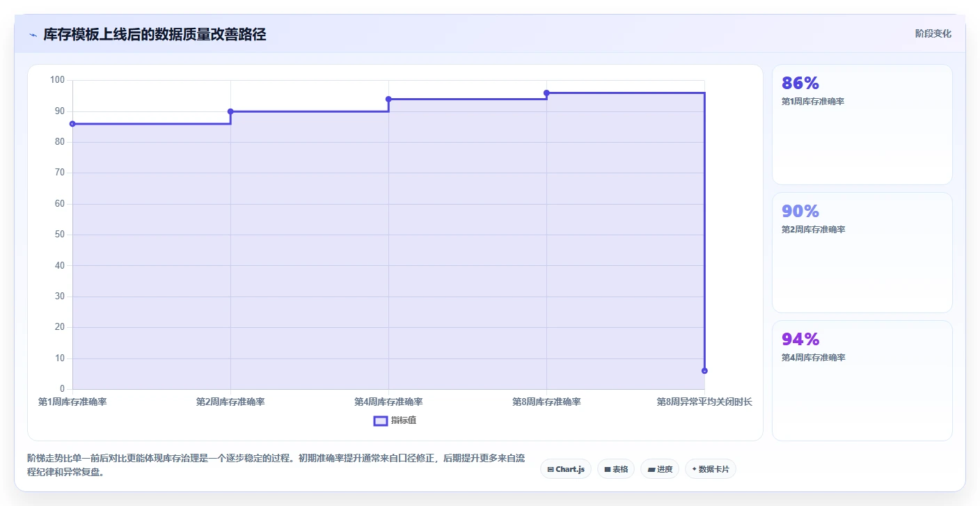Open the 86% 第1周库存准确率 card
This screenshot has width=980, height=506.
point(862,125)
